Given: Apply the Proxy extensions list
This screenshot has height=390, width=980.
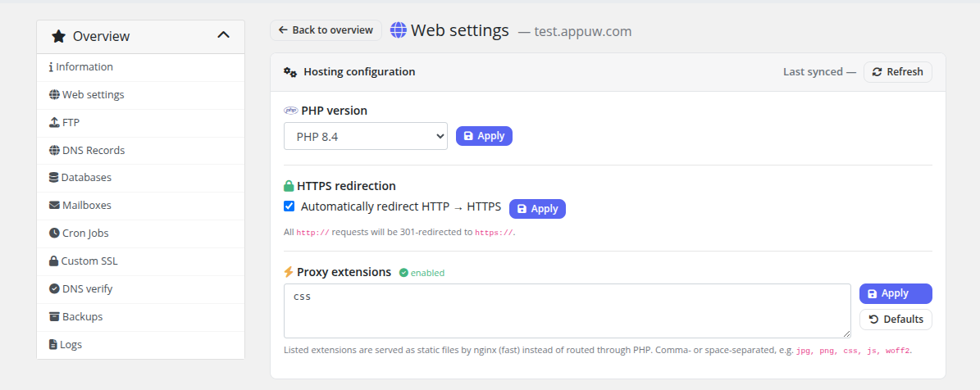Looking at the screenshot, I should click(x=896, y=293).
